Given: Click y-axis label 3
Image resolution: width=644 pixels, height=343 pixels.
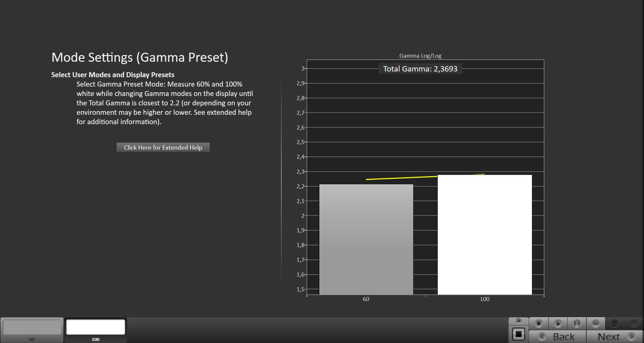Looking at the screenshot, I should pos(303,68).
